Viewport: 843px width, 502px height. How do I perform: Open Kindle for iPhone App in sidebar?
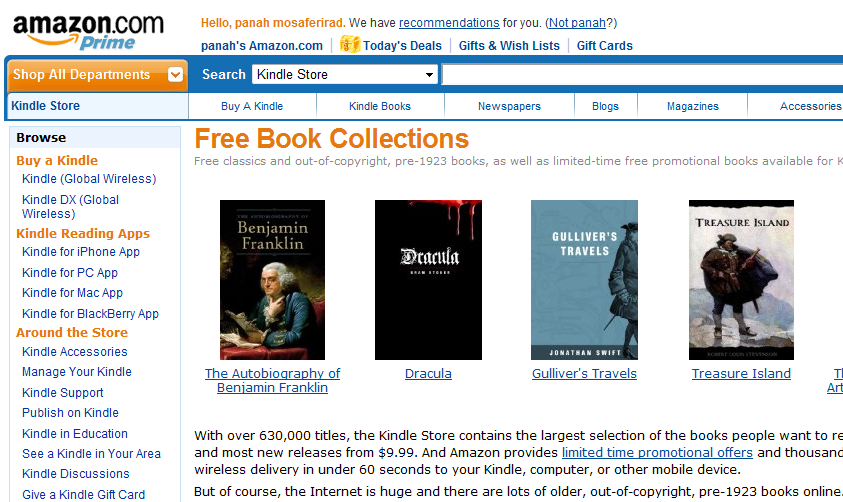pos(81,252)
